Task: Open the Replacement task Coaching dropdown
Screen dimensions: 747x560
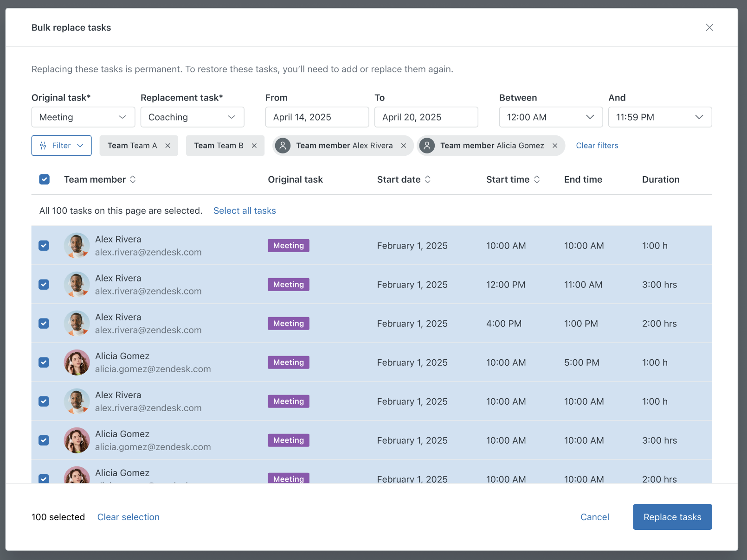Action: 192,117
